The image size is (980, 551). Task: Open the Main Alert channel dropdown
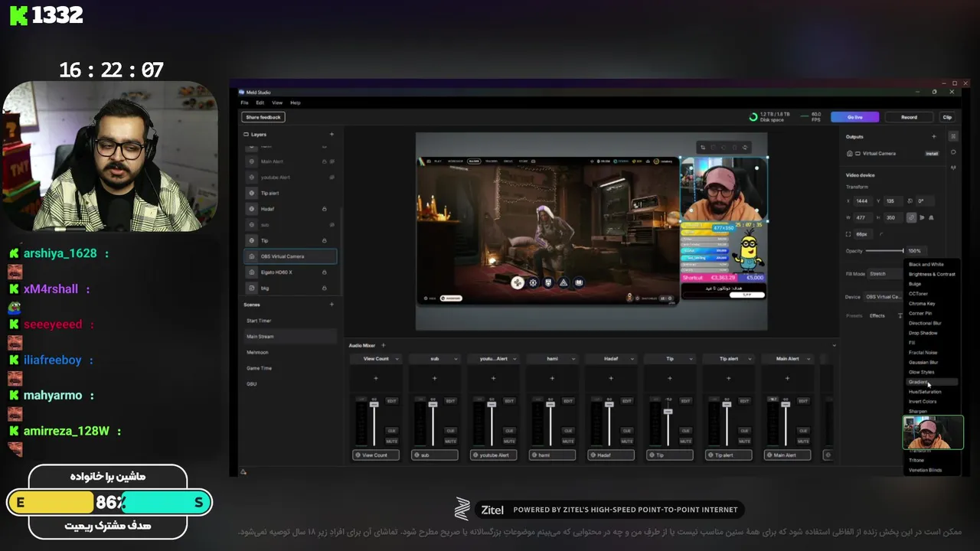(809, 359)
